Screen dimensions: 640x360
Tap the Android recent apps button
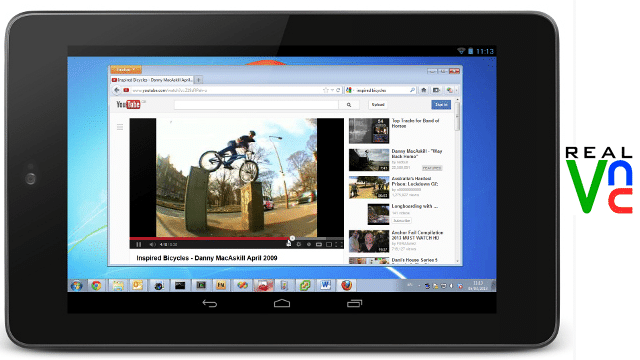pos(354,303)
